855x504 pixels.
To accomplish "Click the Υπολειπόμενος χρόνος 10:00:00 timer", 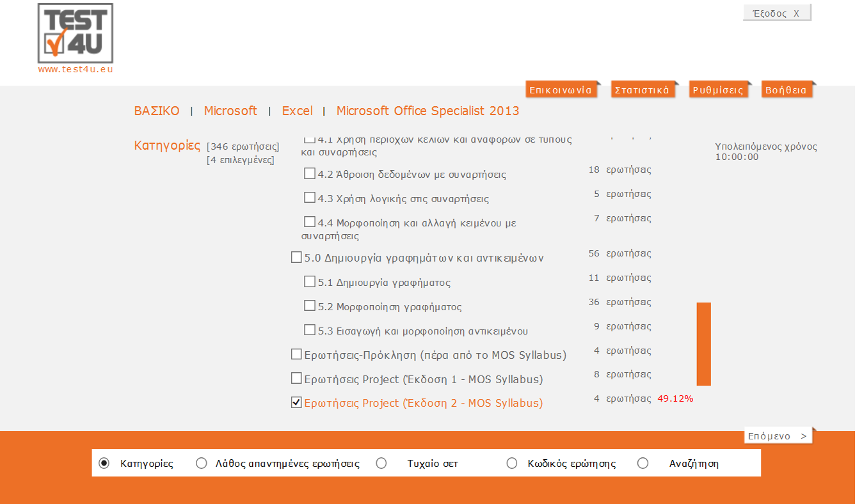I will [x=766, y=152].
